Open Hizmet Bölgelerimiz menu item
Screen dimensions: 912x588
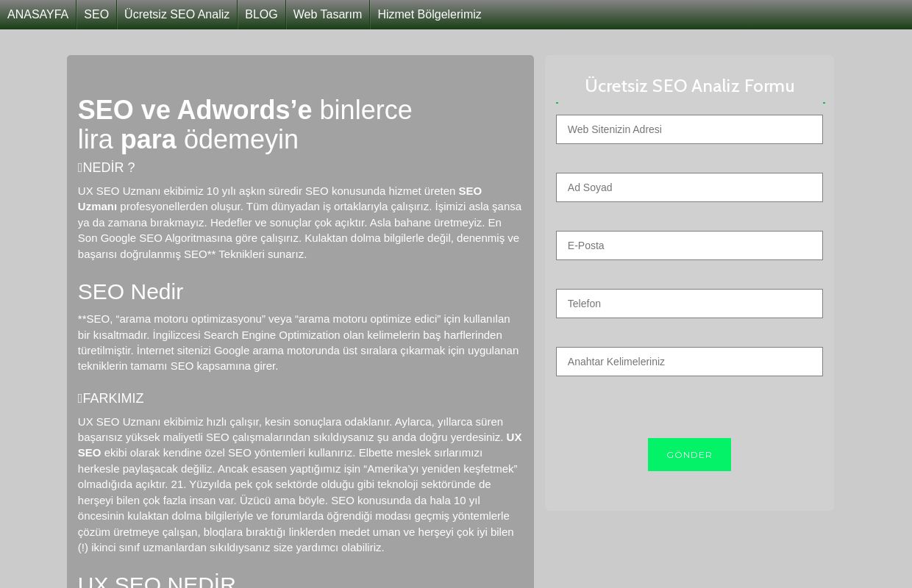pos(429,15)
